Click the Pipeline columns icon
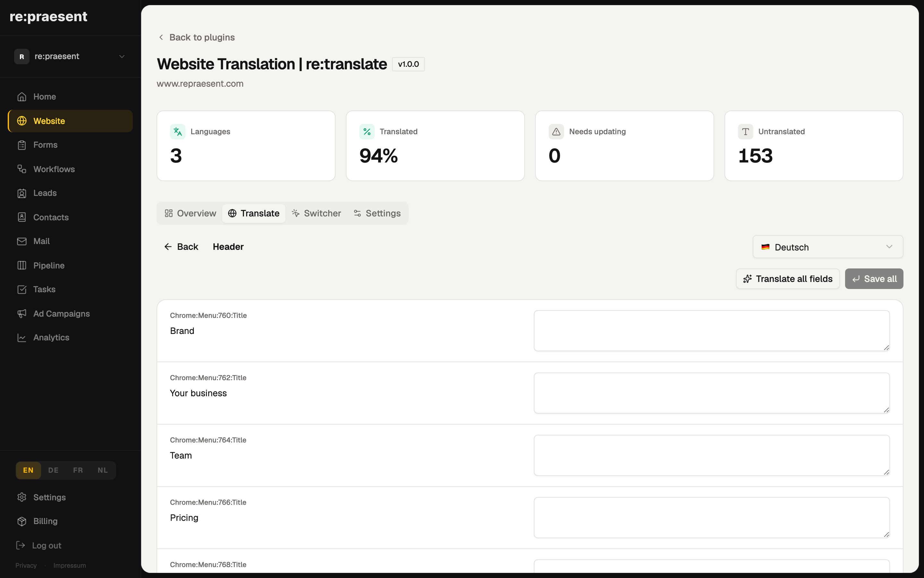 (22, 265)
